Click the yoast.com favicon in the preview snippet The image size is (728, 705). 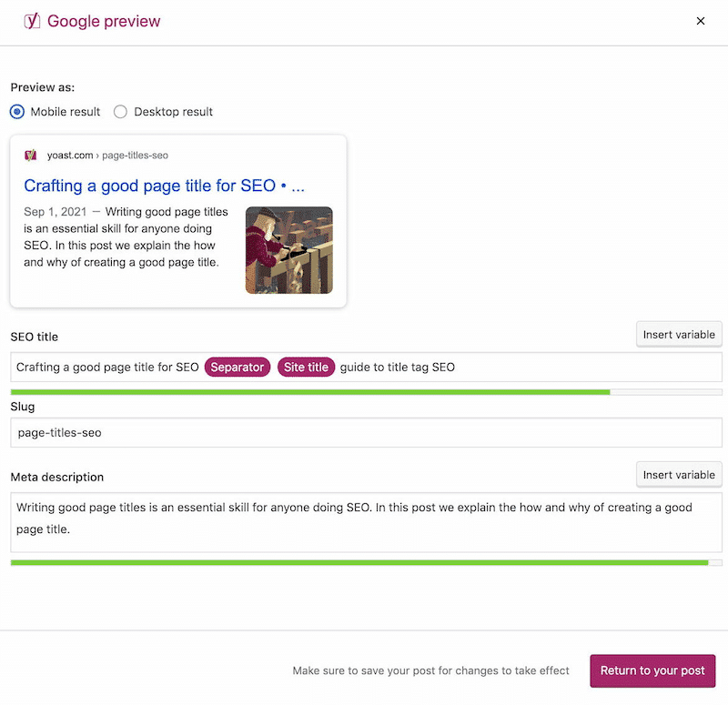coord(32,155)
